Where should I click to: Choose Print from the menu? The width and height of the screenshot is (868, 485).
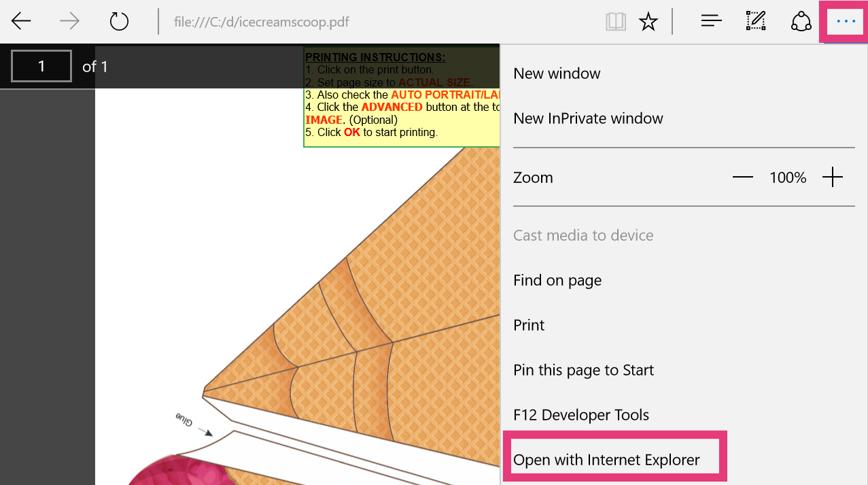529,325
